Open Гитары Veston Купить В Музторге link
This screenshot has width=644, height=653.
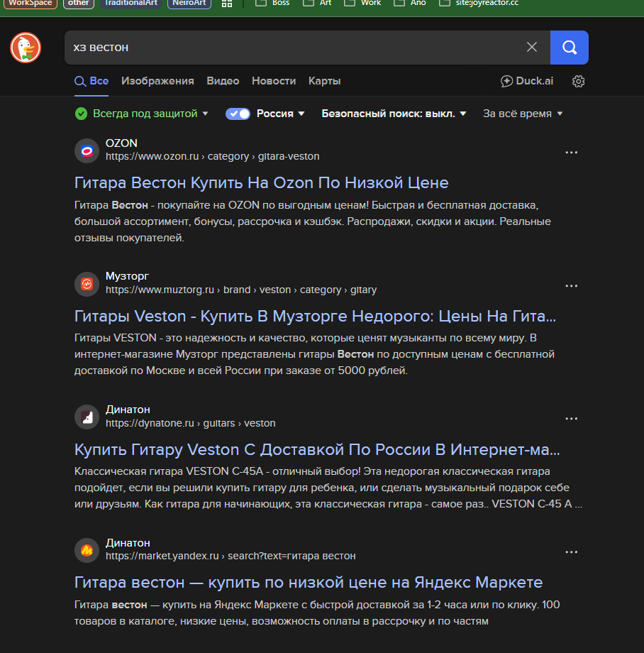click(x=315, y=316)
